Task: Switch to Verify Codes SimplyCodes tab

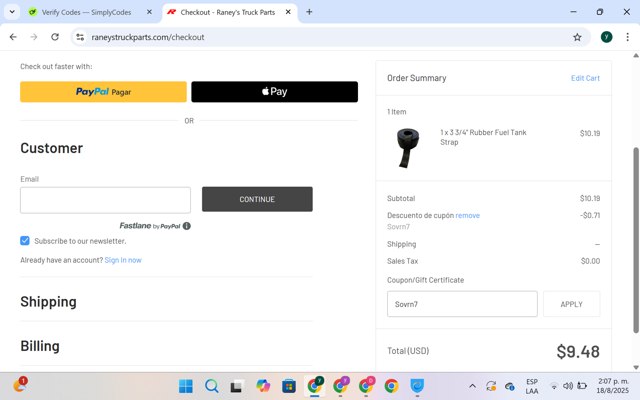Action: 87,12
